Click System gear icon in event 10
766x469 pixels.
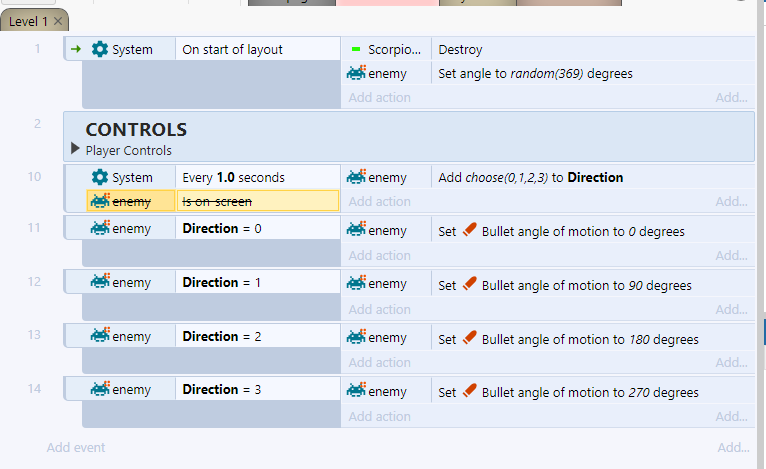[x=100, y=177]
